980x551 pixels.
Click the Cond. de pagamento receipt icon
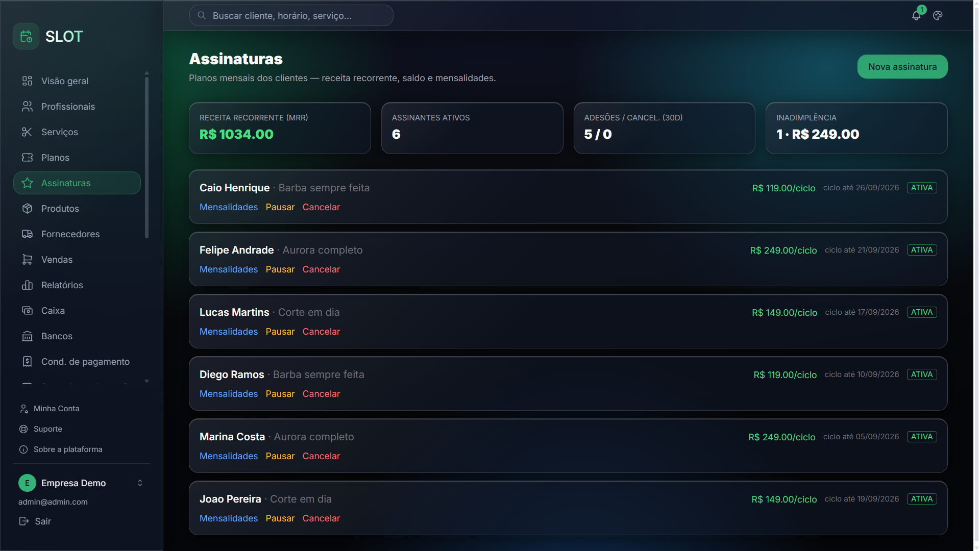(27, 362)
